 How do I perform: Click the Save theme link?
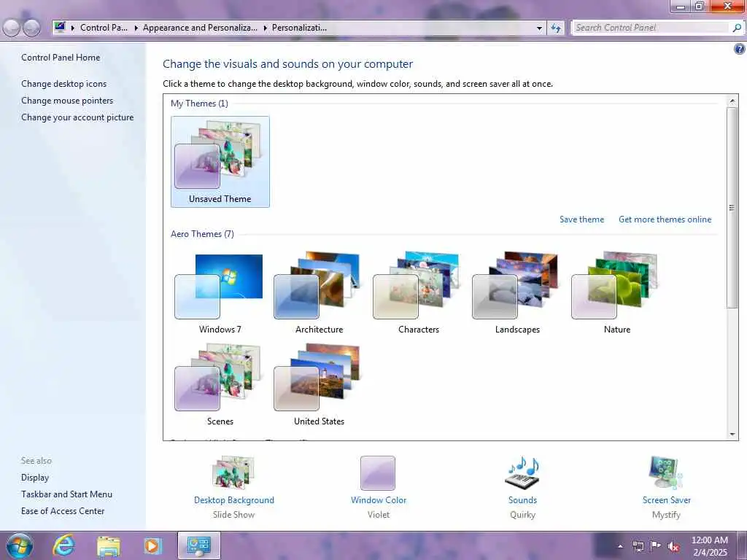pyautogui.click(x=581, y=219)
